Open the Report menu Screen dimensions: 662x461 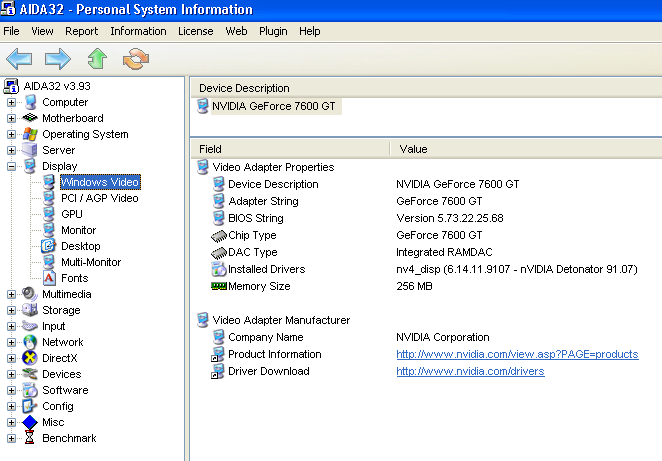coord(82,31)
